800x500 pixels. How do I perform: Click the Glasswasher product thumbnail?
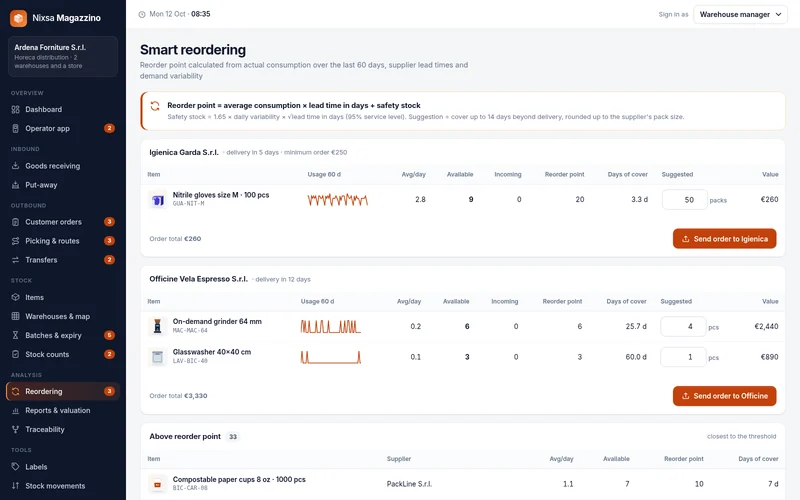point(158,357)
